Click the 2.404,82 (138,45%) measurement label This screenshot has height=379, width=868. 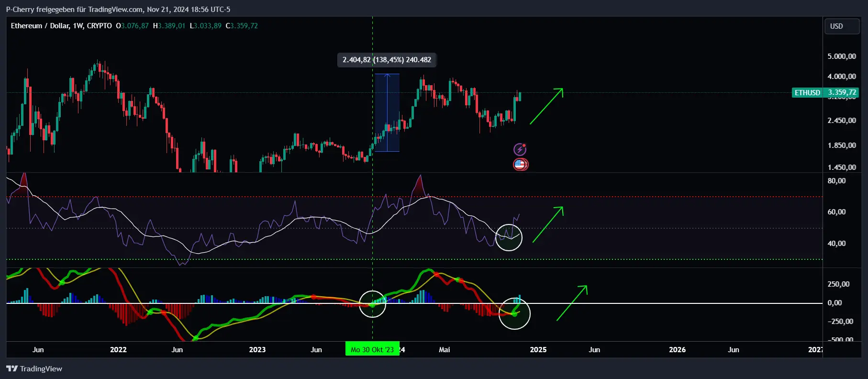click(387, 60)
